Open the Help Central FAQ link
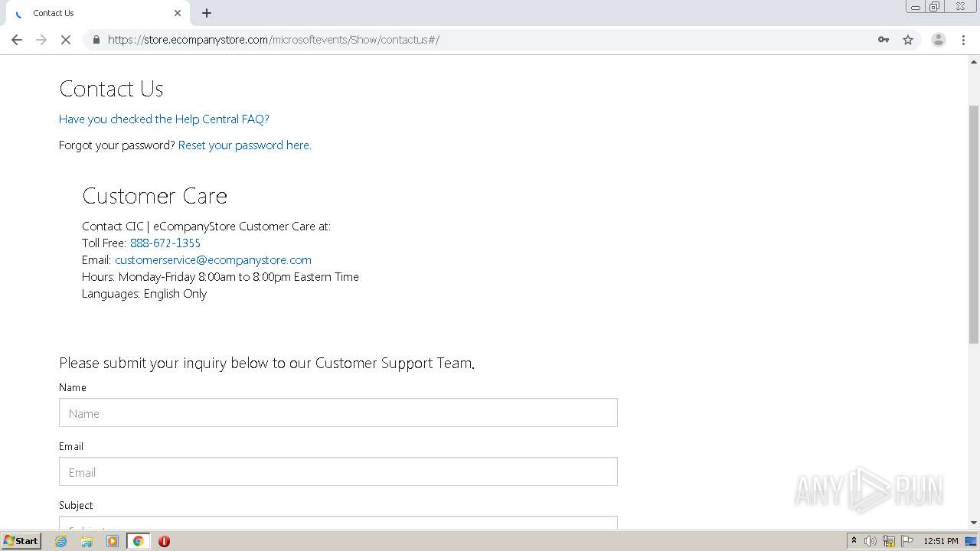Viewport: 980px width, 551px height. [x=164, y=119]
